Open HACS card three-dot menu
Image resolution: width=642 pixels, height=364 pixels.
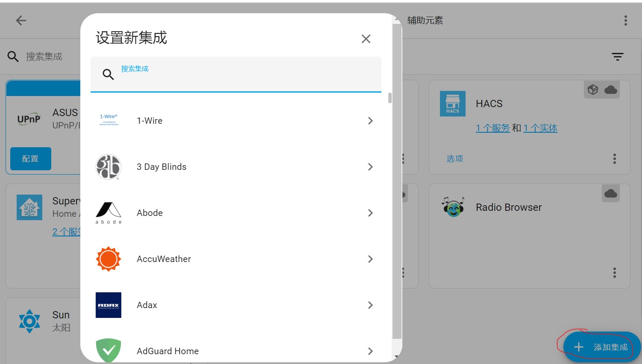tap(615, 159)
